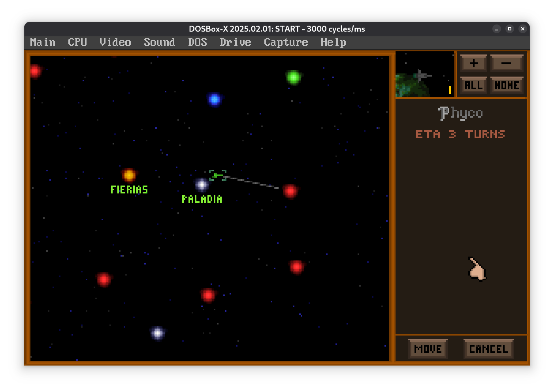Select the unnamed white star near bottom
The image size is (554, 392).
point(157,333)
